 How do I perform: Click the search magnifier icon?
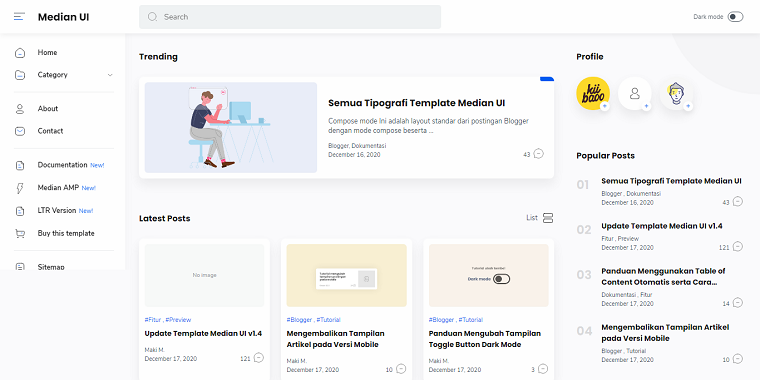152,17
